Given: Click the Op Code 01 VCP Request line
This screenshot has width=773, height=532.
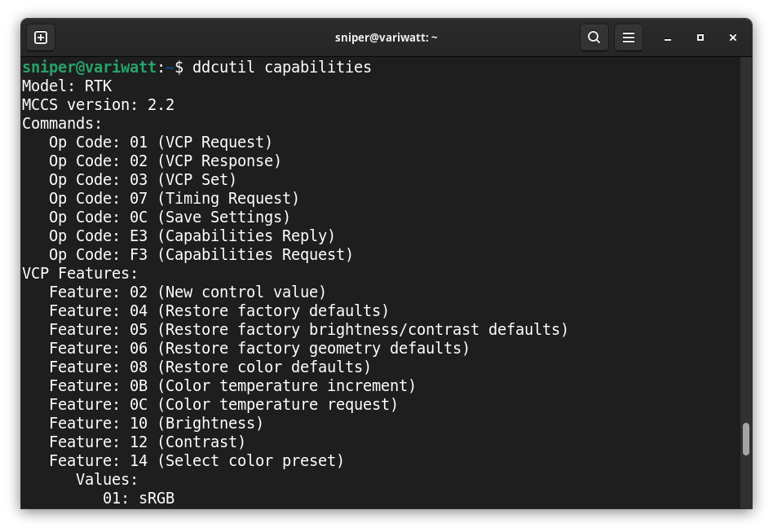Looking at the screenshot, I should [x=161, y=143].
